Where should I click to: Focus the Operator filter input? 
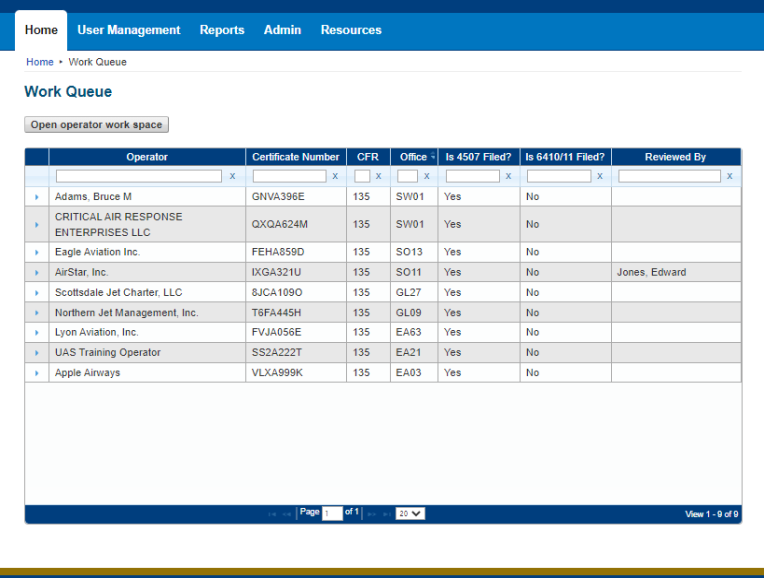(x=139, y=176)
